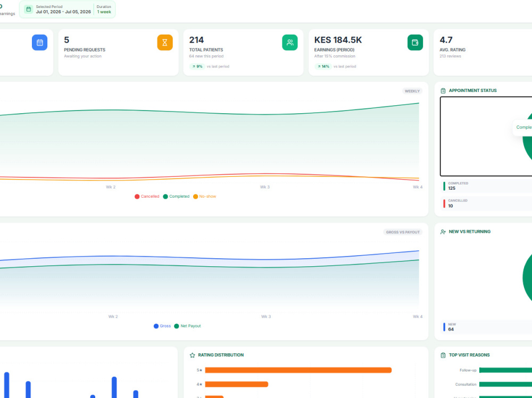The image size is (532, 398).
Task: Toggle the Net Payout legend item
Action: pos(187,326)
